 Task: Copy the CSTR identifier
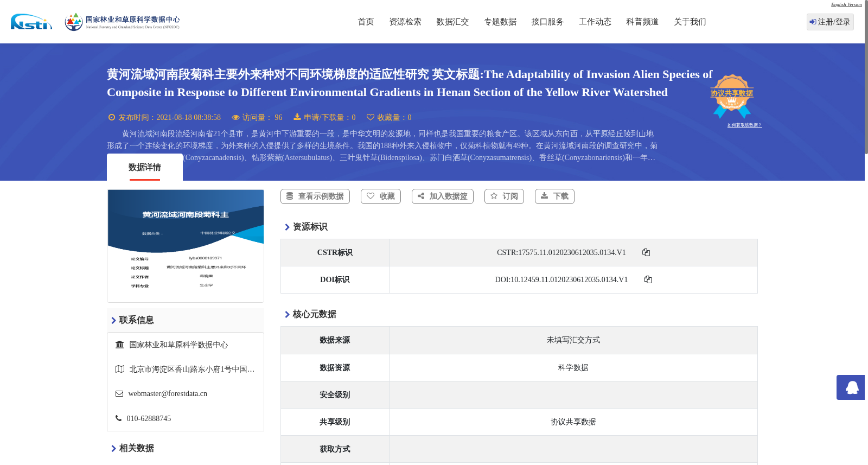click(x=646, y=252)
